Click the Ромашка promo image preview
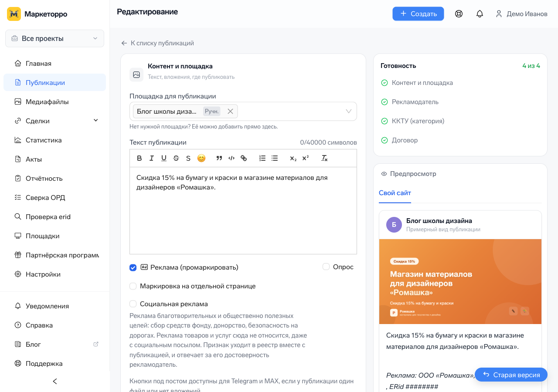558x392 pixels. coord(460,281)
